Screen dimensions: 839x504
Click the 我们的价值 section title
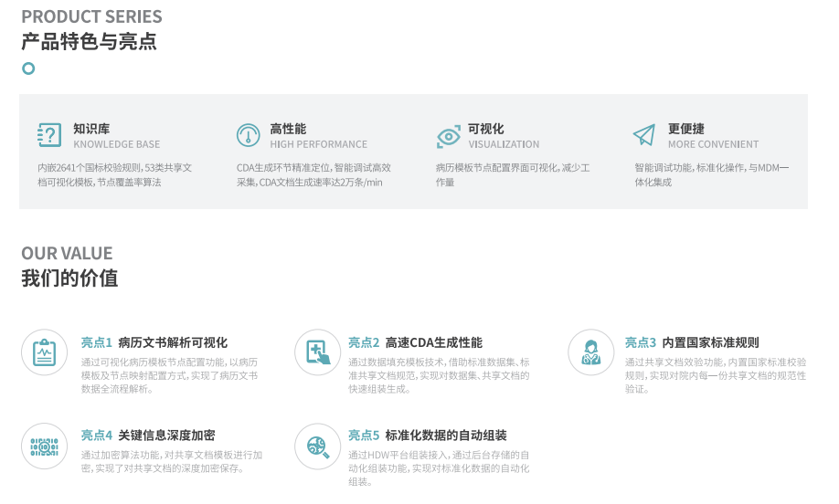coord(69,278)
